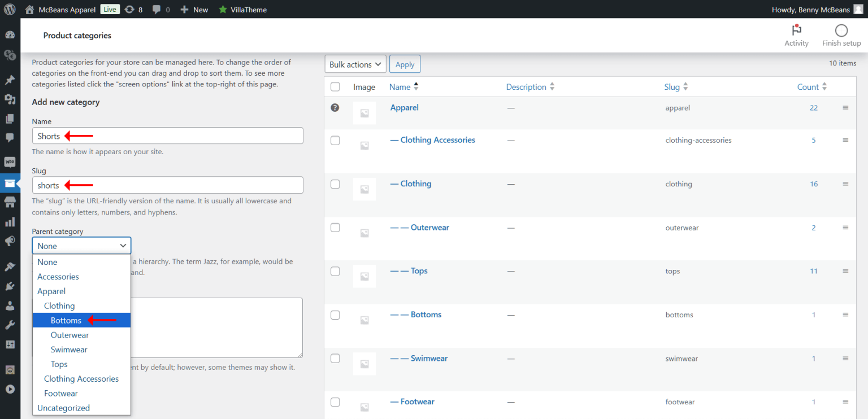Click the drag handle on the Tops row
868x419 pixels.
click(x=845, y=271)
